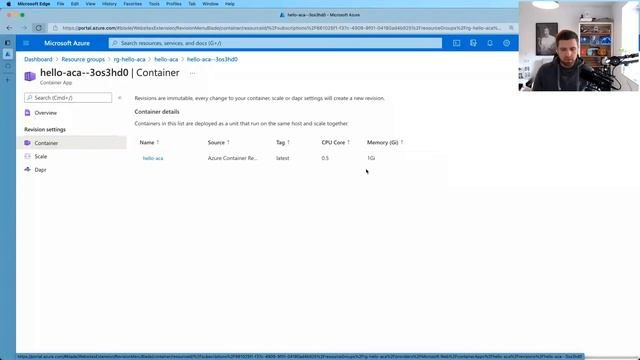Go to Resource groups breadcrumb
Viewport: 640px width, 360px height.
click(x=83, y=59)
